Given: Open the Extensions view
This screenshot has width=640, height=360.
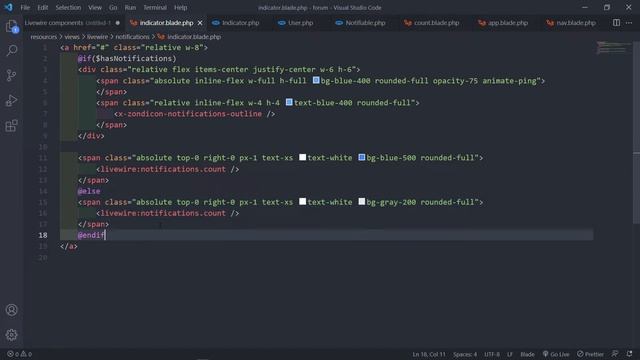Looking at the screenshot, I should 11,125.
